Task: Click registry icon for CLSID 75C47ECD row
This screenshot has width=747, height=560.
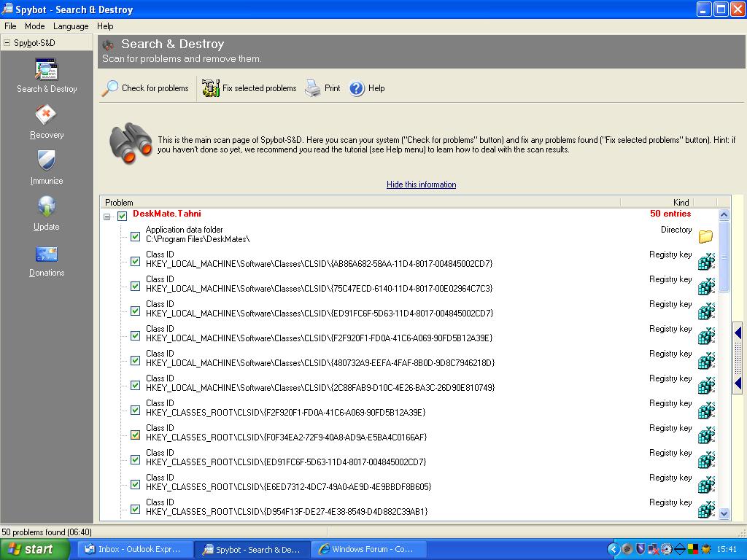Action: pyautogui.click(x=706, y=286)
